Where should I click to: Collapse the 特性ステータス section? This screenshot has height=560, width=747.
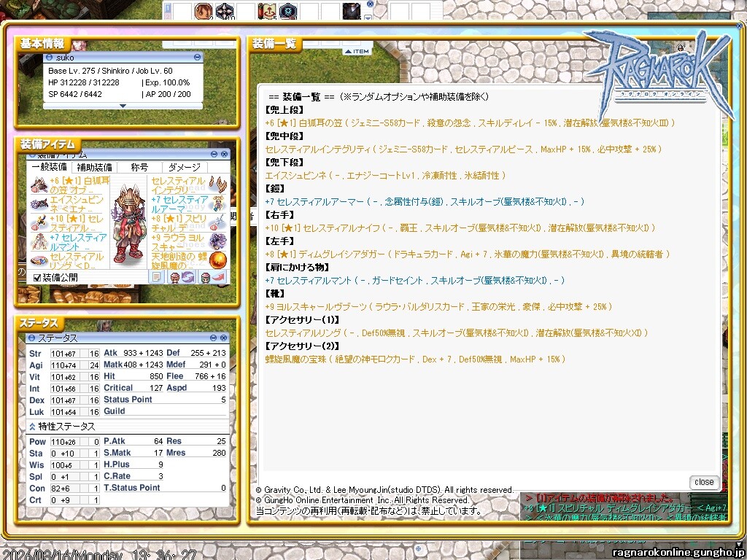[x=32, y=427]
